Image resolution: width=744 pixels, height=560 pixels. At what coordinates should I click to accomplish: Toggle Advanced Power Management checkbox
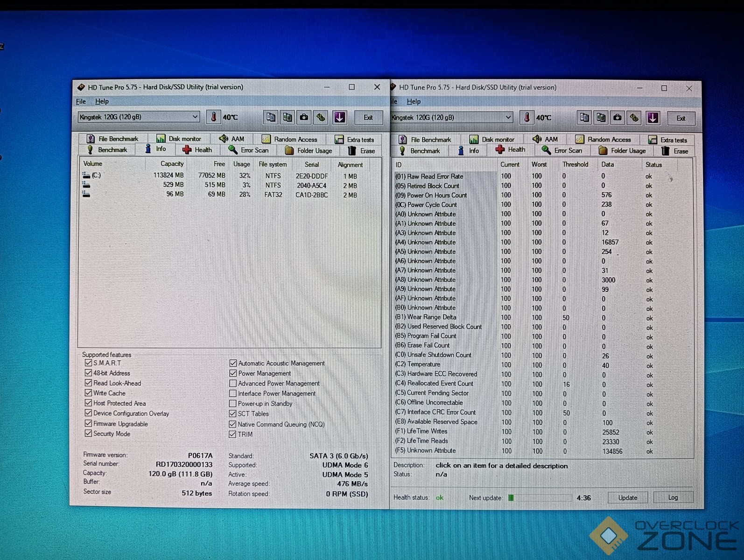coord(233,383)
